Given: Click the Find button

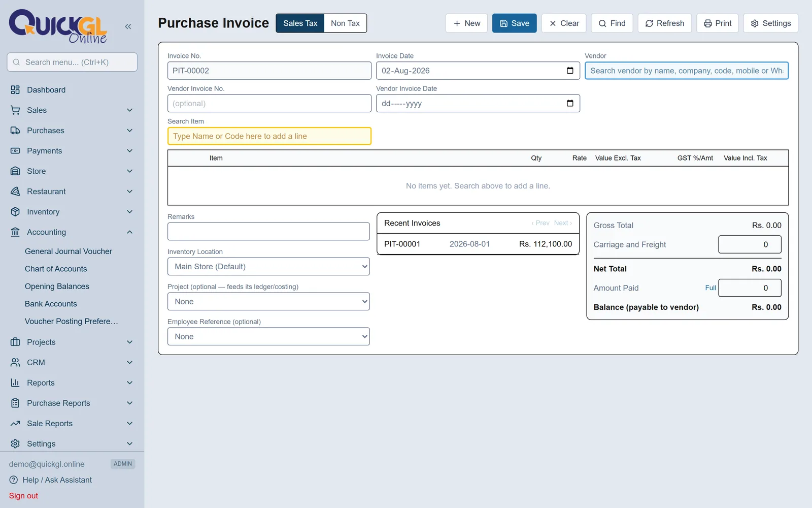Looking at the screenshot, I should (612, 23).
